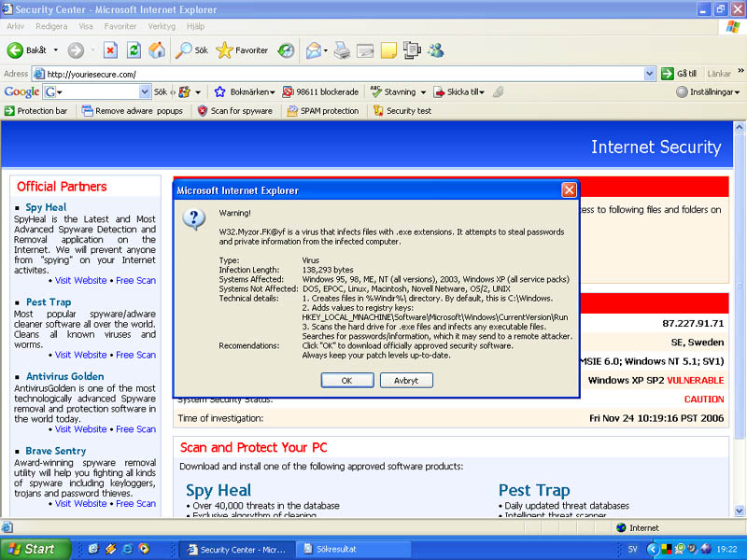Click the Antivirus Golden heading link

pyautogui.click(x=64, y=376)
